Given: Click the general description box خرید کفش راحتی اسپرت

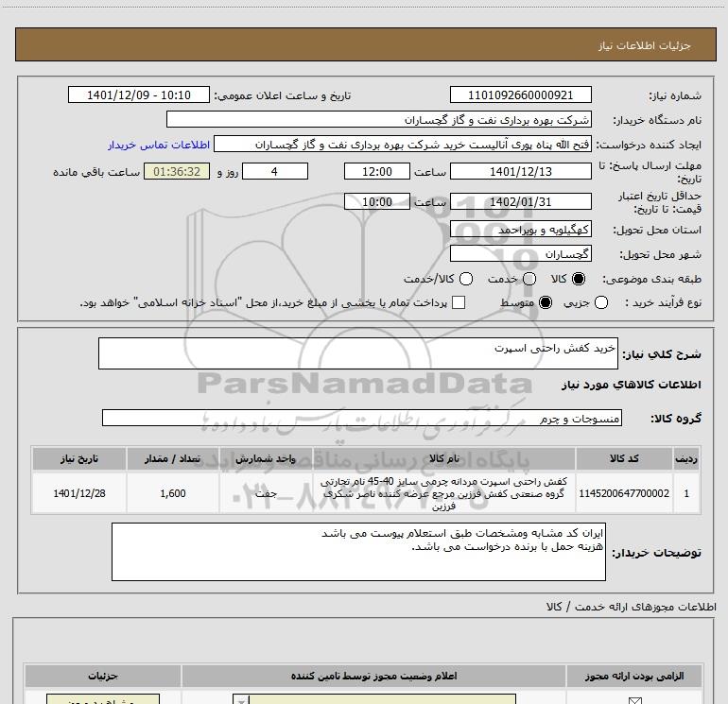Looking at the screenshot, I should coord(358,353).
